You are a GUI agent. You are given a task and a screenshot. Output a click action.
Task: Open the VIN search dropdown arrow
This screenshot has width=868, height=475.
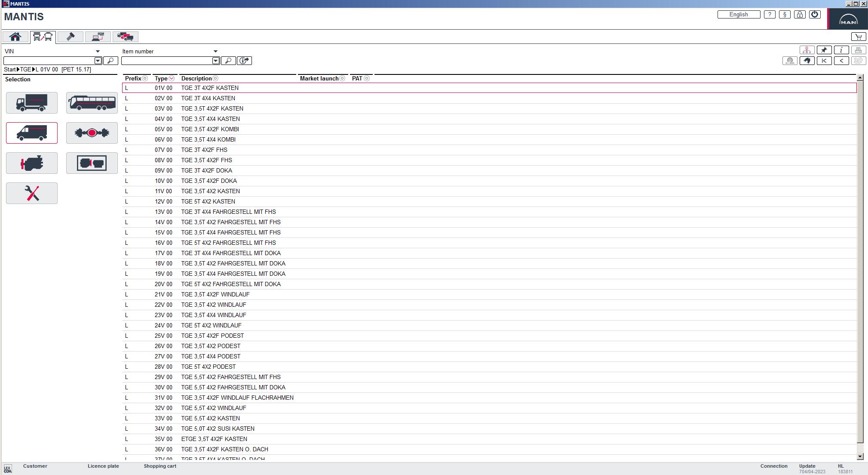point(98,51)
